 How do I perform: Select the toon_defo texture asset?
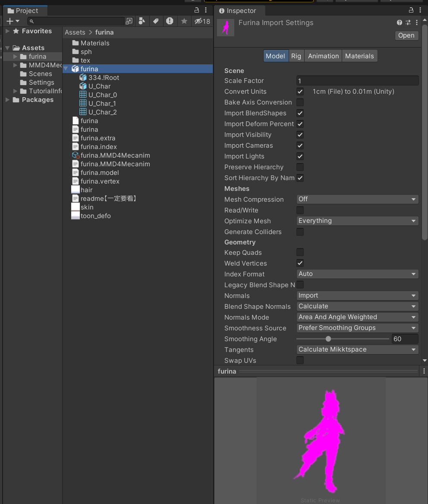click(91, 216)
